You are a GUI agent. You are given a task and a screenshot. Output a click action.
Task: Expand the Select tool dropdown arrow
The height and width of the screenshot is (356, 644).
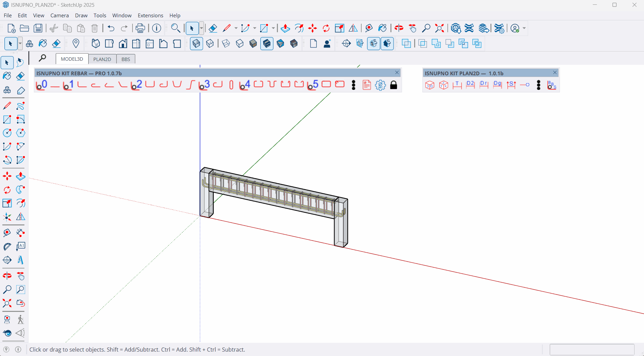click(x=201, y=28)
